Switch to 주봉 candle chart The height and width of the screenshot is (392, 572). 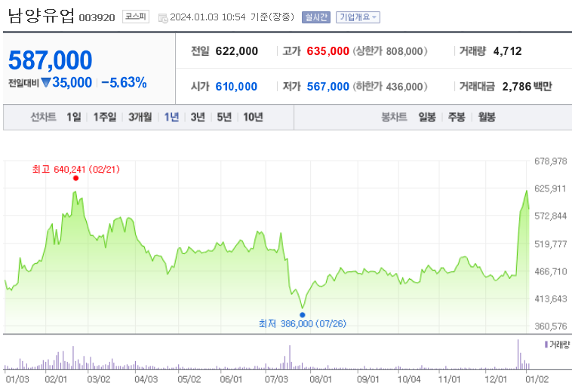coord(457,117)
